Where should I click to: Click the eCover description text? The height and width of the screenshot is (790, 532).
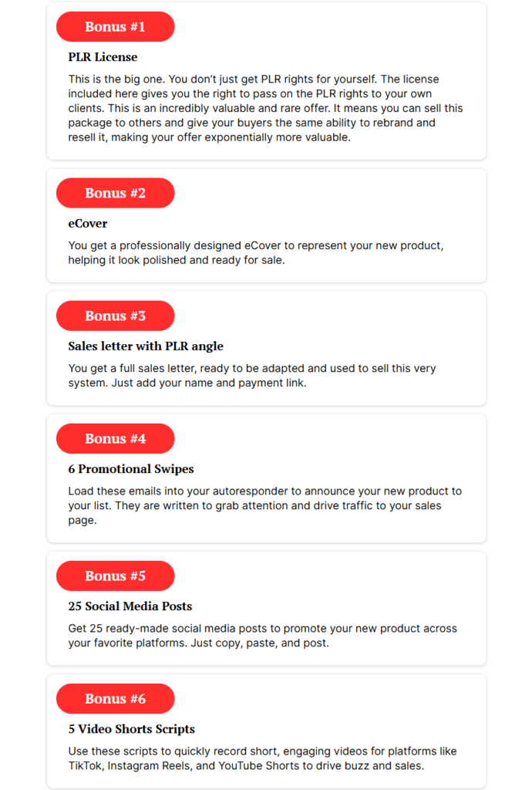256,253
